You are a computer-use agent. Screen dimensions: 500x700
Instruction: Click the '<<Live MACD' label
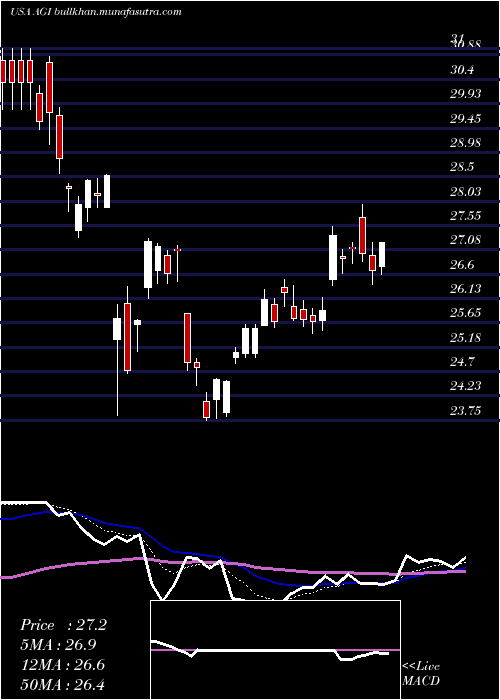coord(421,674)
